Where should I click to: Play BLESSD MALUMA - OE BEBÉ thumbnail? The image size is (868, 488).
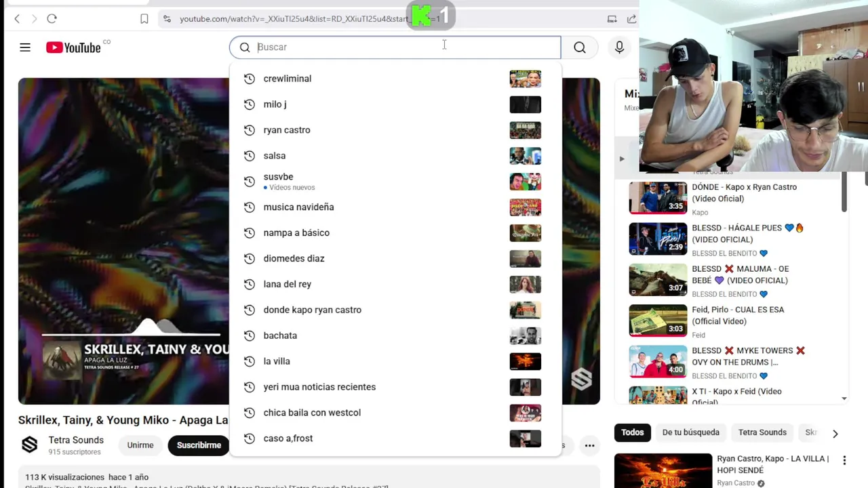[658, 279]
